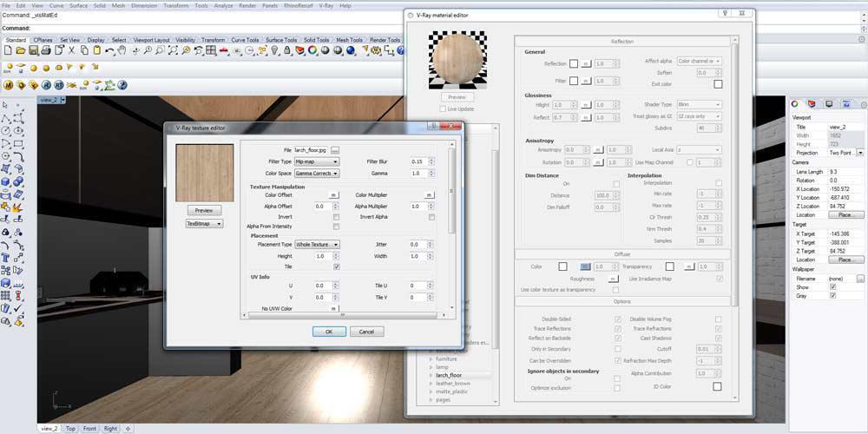Image resolution: width=868 pixels, height=434 pixels.
Task: Click the Open file folder icon
Action: 21,50
